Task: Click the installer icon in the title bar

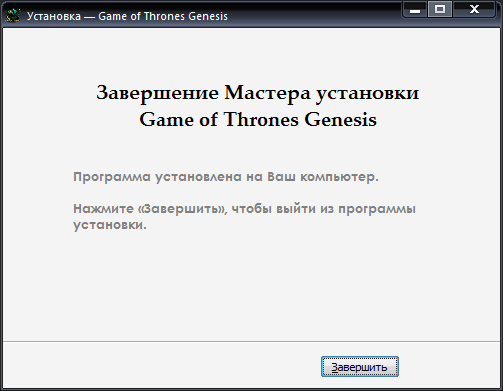Action: point(13,16)
